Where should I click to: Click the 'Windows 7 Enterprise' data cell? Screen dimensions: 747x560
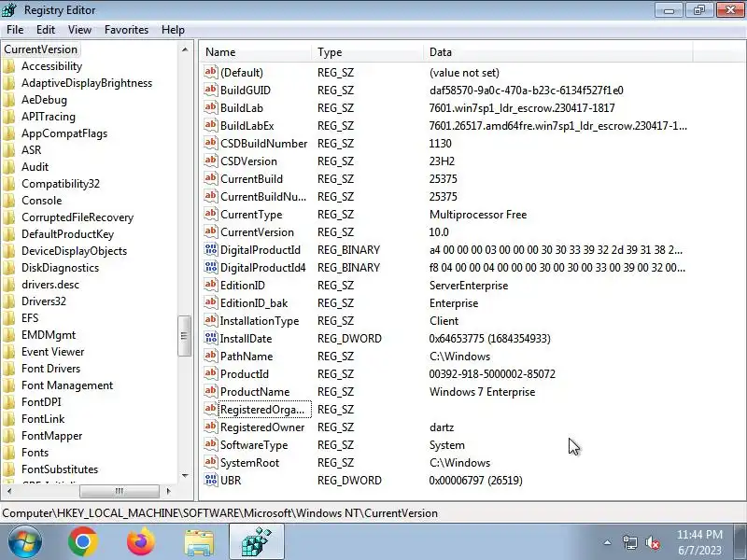(482, 392)
